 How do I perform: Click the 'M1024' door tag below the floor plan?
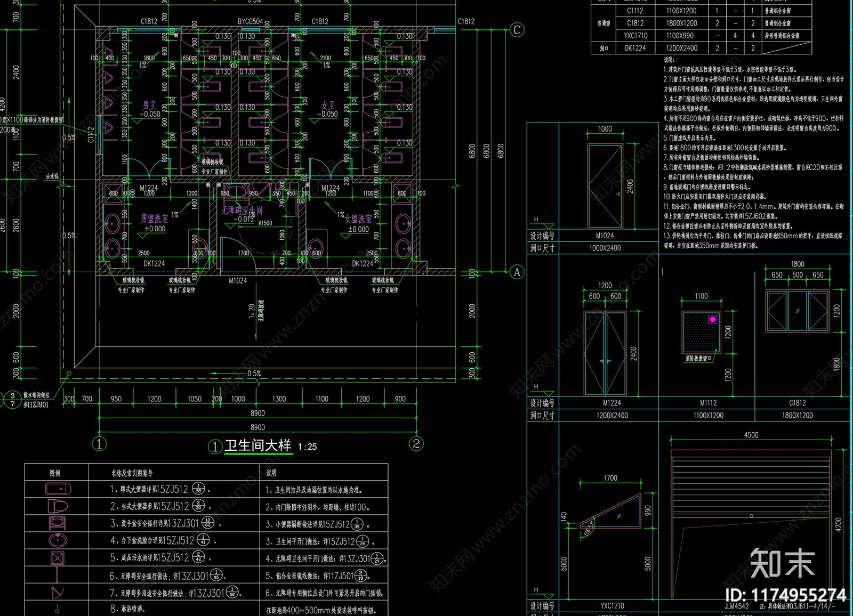coord(238,280)
